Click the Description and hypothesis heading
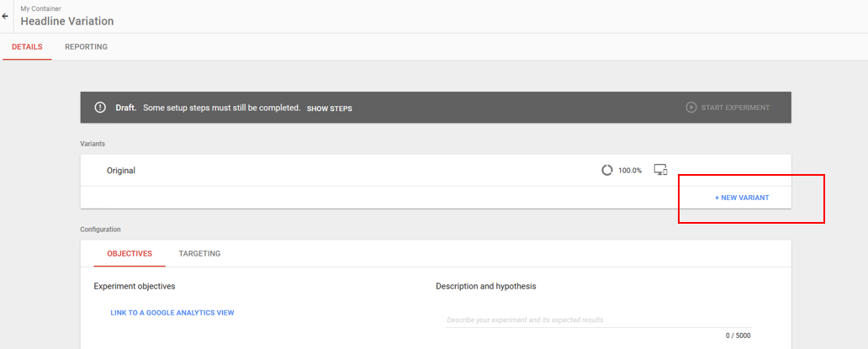 pos(485,286)
